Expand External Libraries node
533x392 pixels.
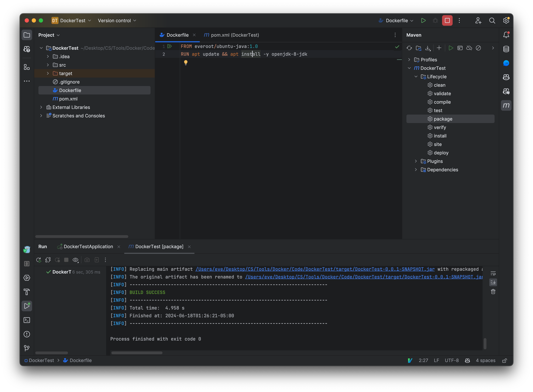[41, 107]
